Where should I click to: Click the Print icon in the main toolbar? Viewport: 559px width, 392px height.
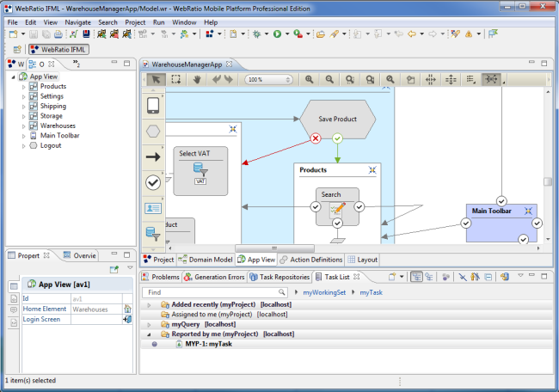[58, 34]
